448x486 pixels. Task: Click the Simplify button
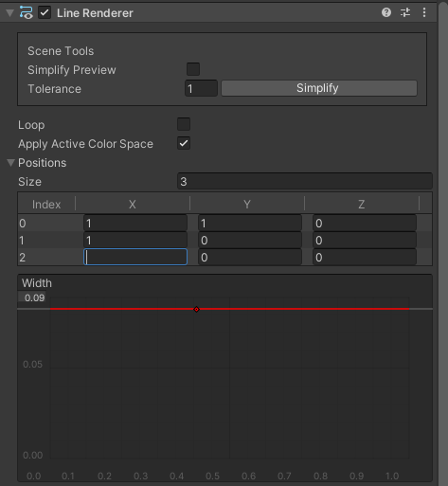(319, 88)
